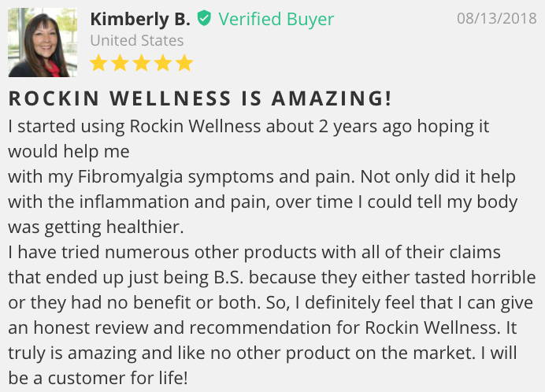Image resolution: width=545 pixels, height=392 pixels.
Task: Click the review date 08/13/2018
Action: (x=497, y=18)
